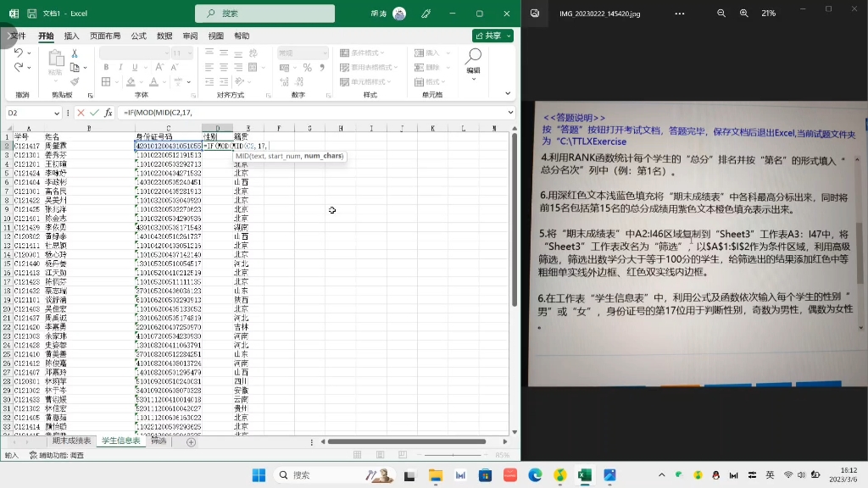
Task: Toggle Italic formatting
Action: click(x=120, y=66)
